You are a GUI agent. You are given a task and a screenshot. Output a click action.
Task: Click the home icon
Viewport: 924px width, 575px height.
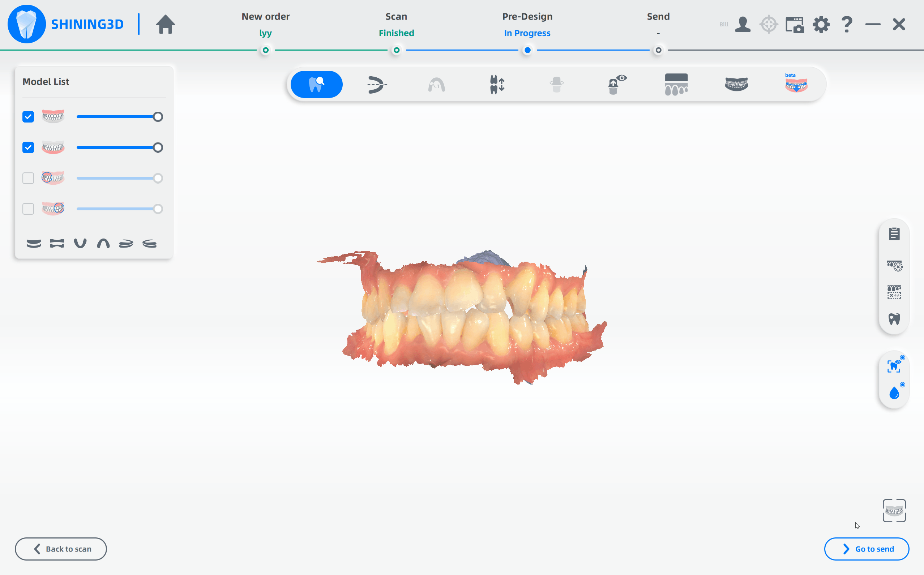165,24
